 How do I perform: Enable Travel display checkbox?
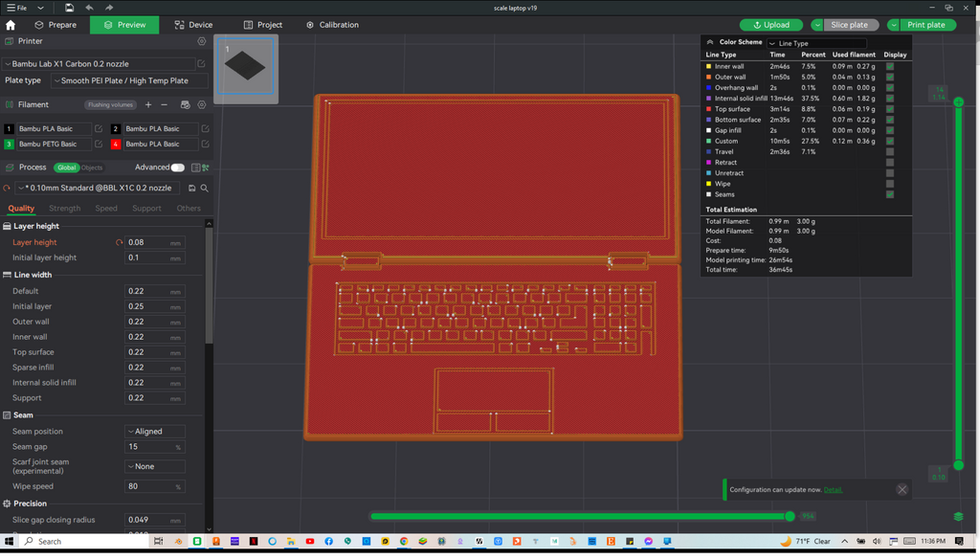(889, 152)
